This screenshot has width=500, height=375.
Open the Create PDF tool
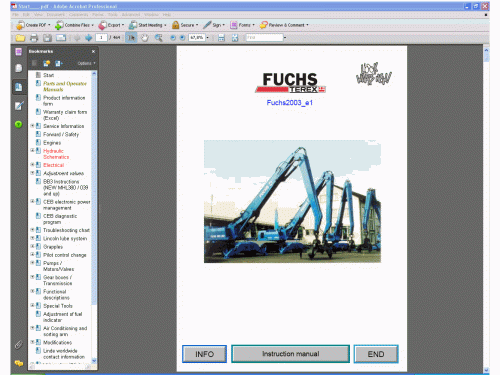(x=33, y=25)
